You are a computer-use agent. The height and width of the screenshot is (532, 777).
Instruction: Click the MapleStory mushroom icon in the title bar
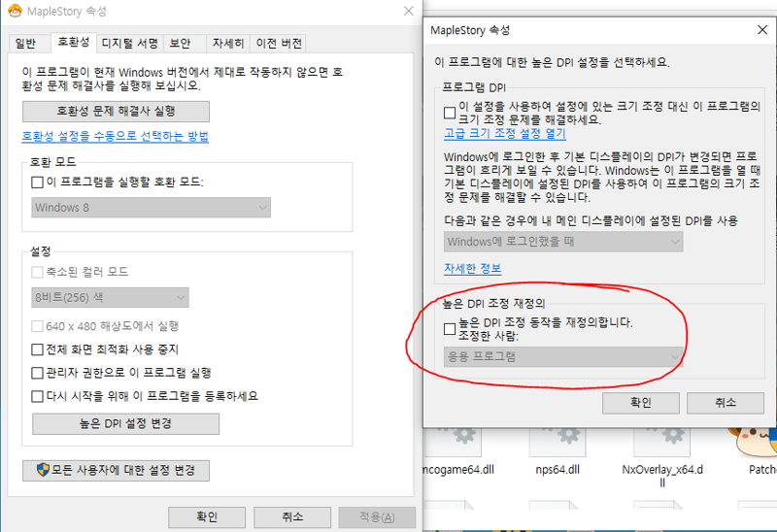(x=15, y=11)
